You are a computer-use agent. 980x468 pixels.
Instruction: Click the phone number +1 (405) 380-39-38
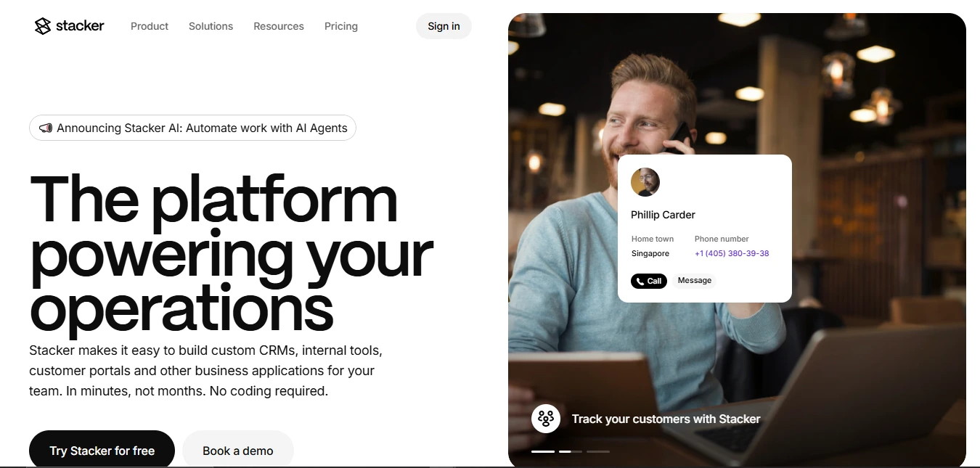pyautogui.click(x=732, y=253)
